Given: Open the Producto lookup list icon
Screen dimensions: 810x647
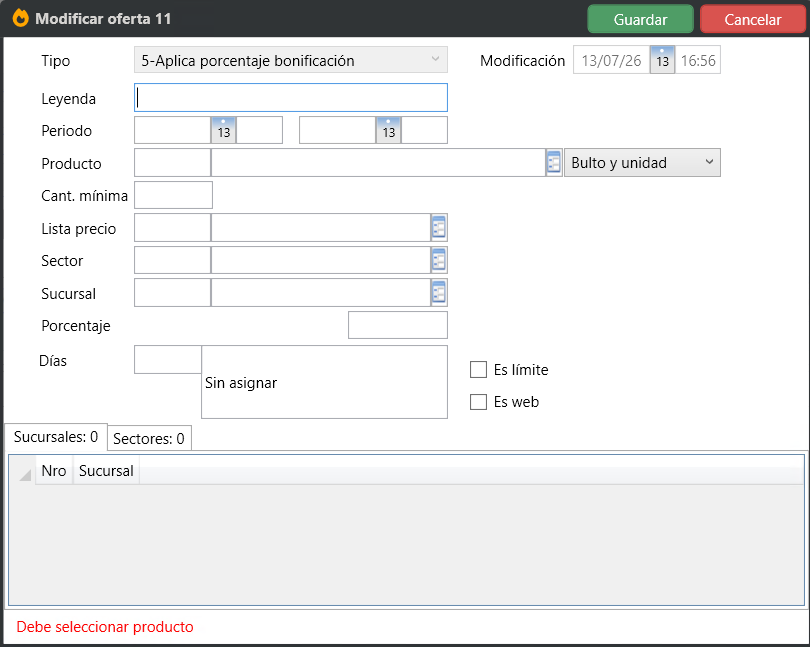Looking at the screenshot, I should 554,163.
